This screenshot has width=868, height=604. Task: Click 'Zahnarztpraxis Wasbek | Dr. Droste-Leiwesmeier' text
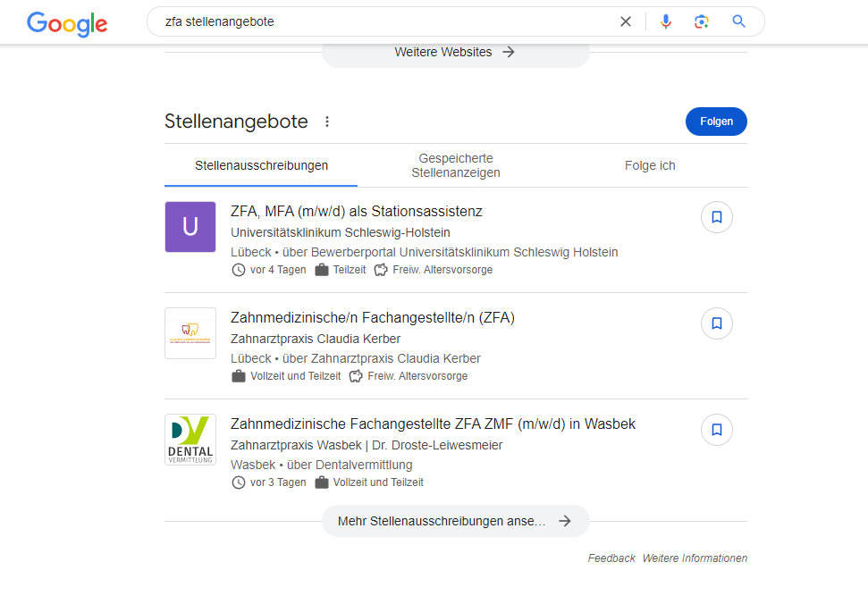coord(367,445)
